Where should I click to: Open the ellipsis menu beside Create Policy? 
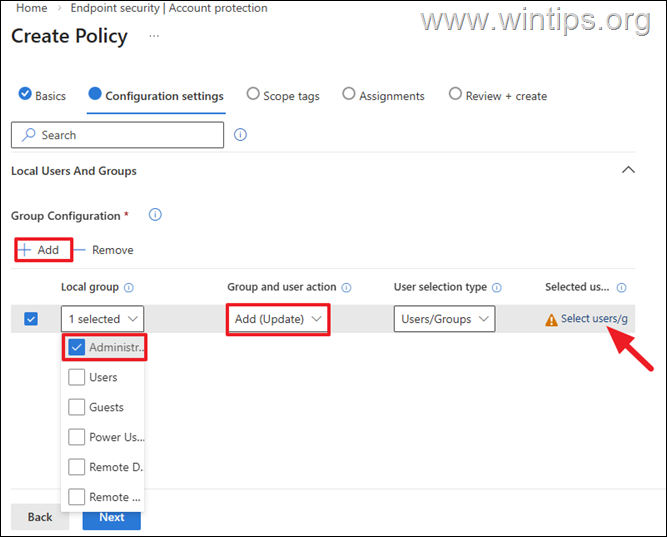coord(154,36)
